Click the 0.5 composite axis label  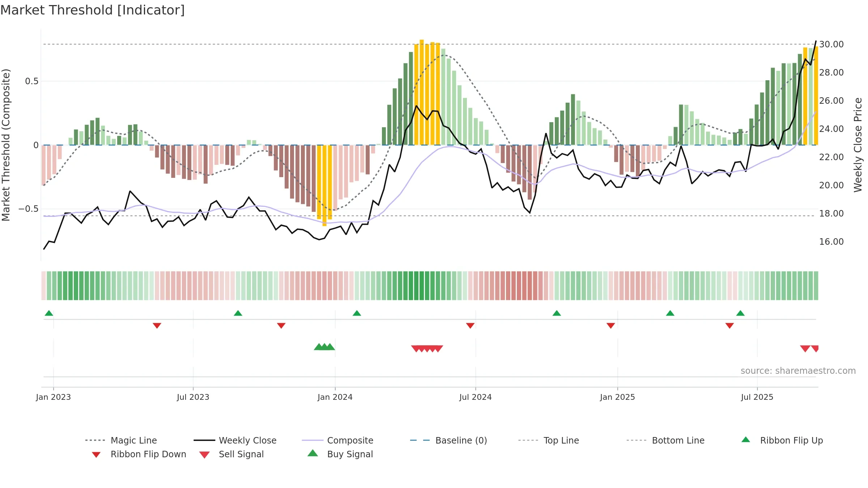pyautogui.click(x=31, y=81)
